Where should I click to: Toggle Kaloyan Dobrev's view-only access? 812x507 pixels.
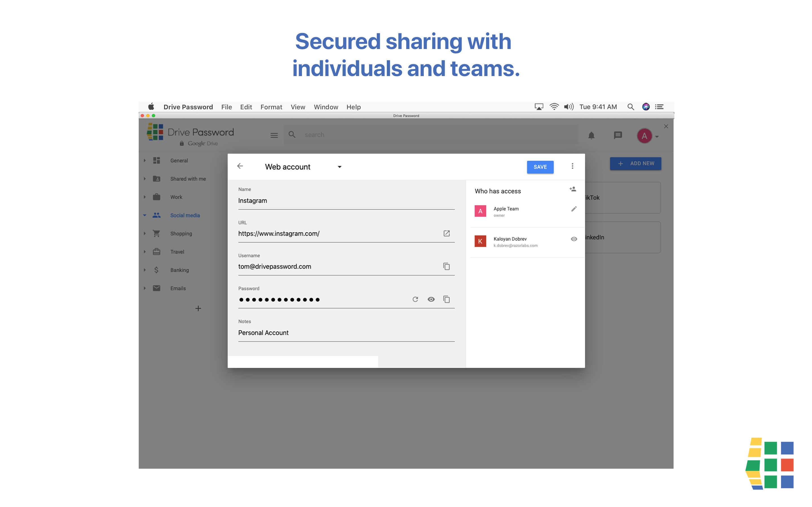(574, 239)
